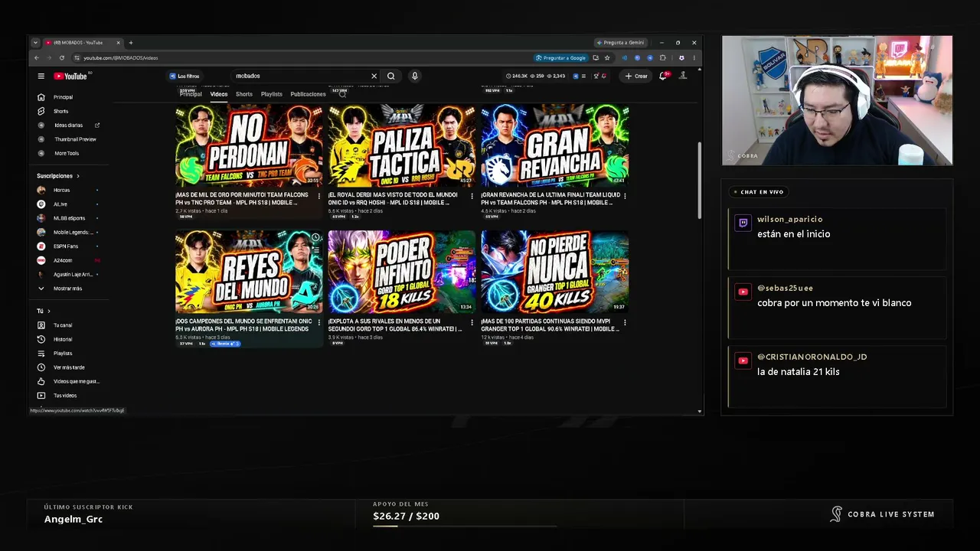
Task: Open the Thumbnail Preview sidebar tool
Action: click(x=75, y=139)
